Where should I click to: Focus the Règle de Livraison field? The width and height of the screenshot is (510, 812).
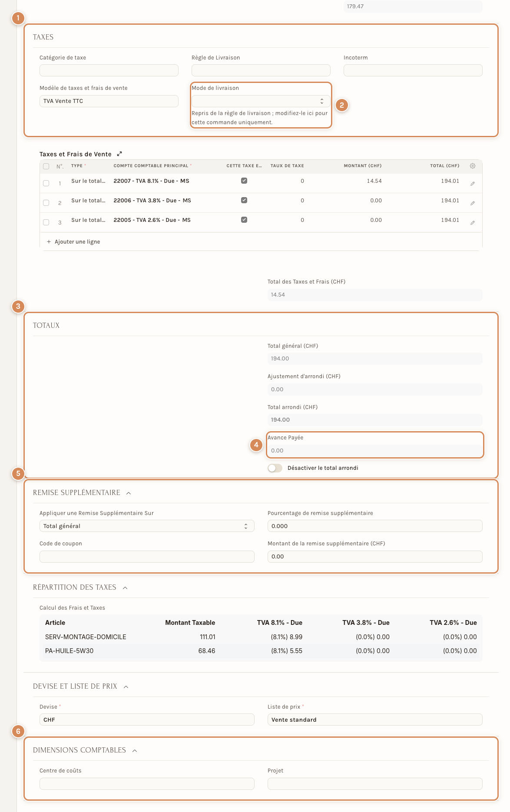261,70
